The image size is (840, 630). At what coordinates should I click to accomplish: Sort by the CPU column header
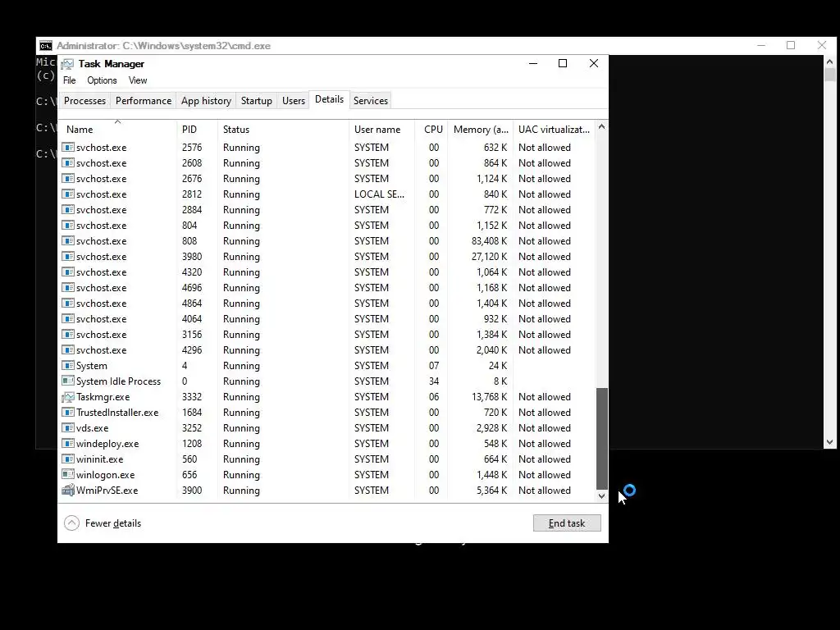pyautogui.click(x=431, y=129)
